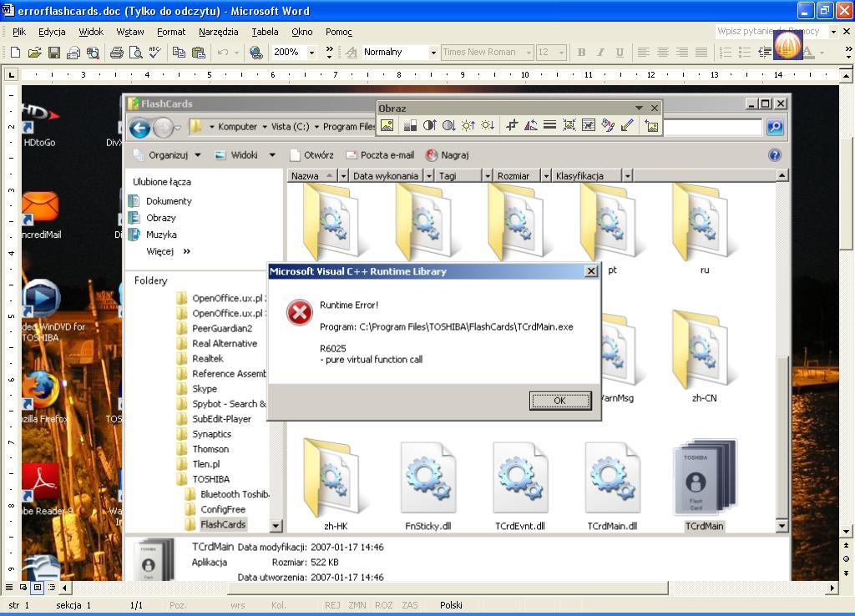Open the Narzędzia menu
855x616 pixels.
point(218,32)
